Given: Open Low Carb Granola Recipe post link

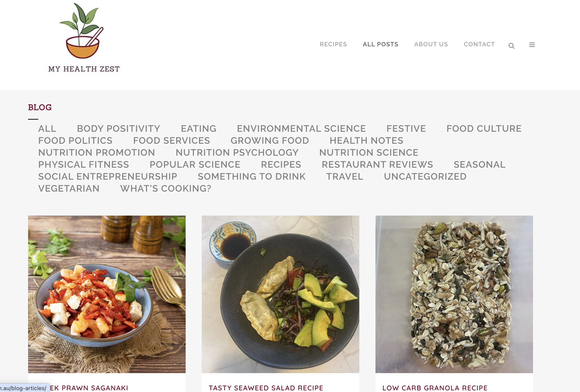Looking at the screenshot, I should click(x=435, y=388).
